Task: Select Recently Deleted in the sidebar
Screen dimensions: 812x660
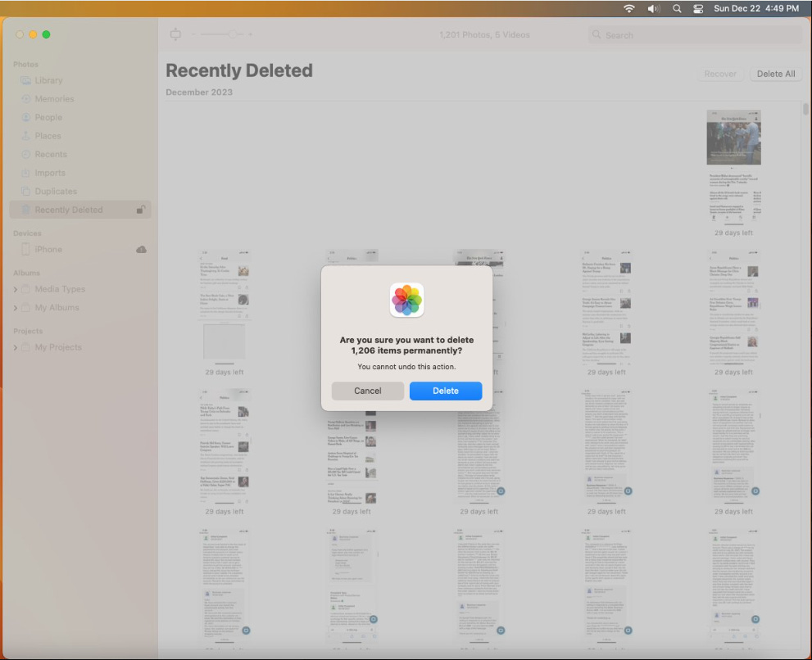Action: [80, 210]
